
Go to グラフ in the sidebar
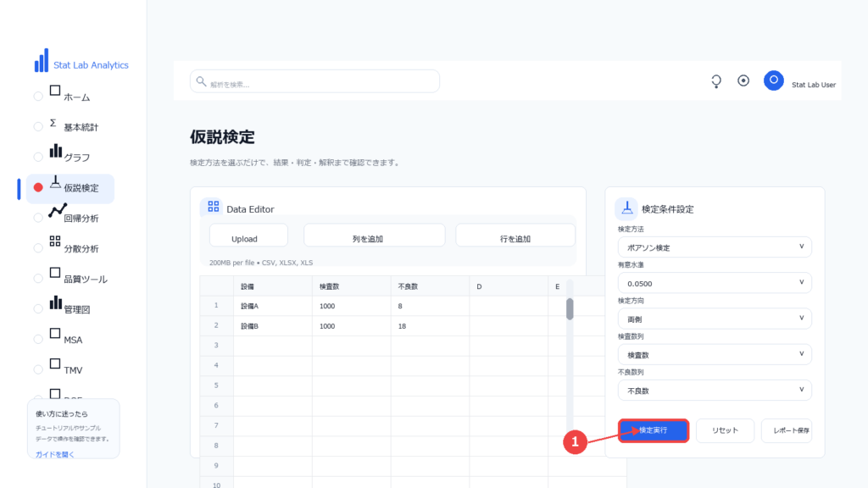coord(76,158)
